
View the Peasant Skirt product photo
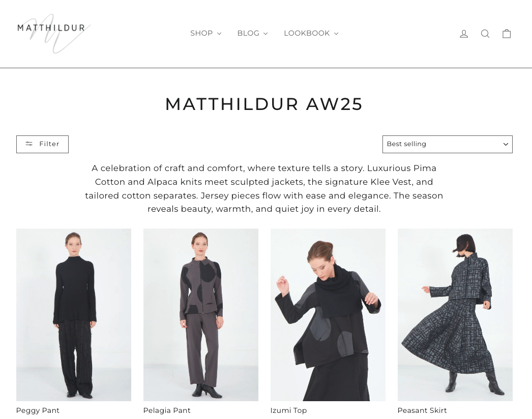point(455,315)
